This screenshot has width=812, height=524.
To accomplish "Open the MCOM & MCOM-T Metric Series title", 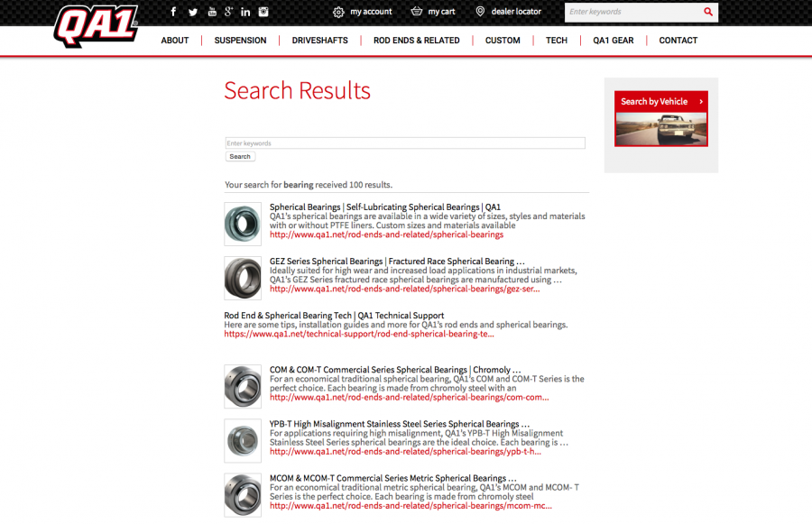I will click(x=393, y=478).
